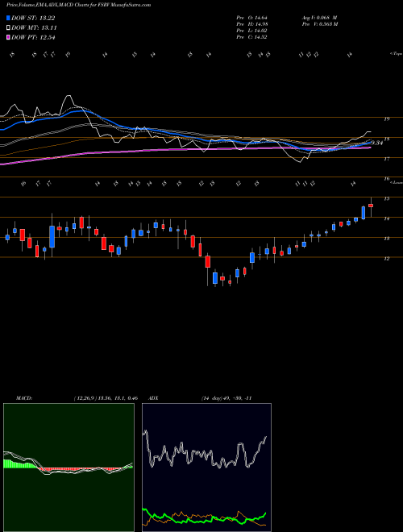The image size is (403, 532).
Task: Click the MACD: panel title
Action: [x=23, y=398]
